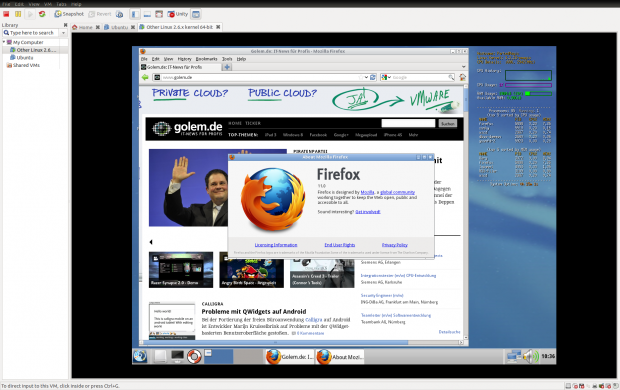Image resolution: width=620 pixels, height=390 pixels.
Task: Open the VMware View menu
Action: point(34,4)
